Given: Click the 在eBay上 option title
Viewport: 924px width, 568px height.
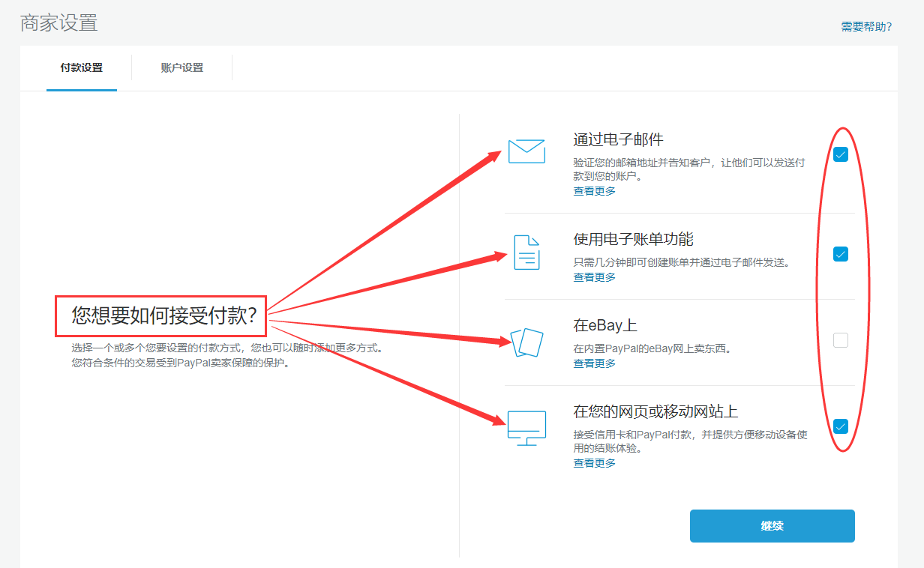Looking at the screenshot, I should pos(604,326).
